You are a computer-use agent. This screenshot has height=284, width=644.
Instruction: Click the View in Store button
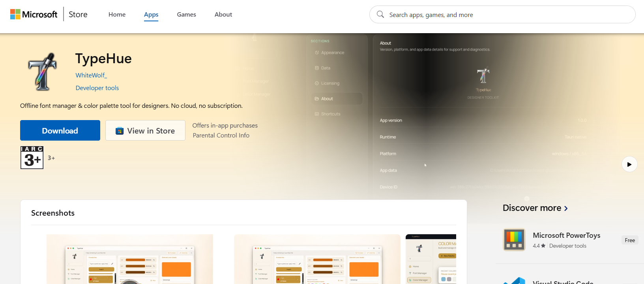click(145, 130)
